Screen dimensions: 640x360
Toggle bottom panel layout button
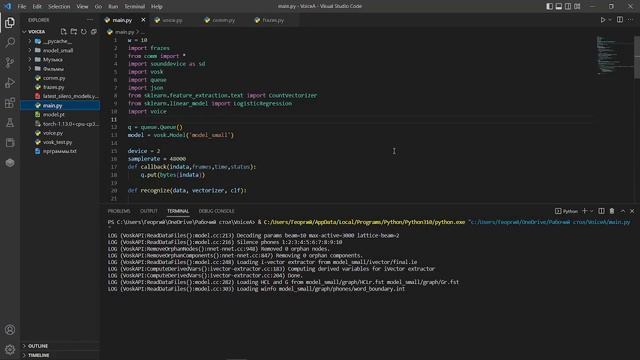[x=559, y=6]
